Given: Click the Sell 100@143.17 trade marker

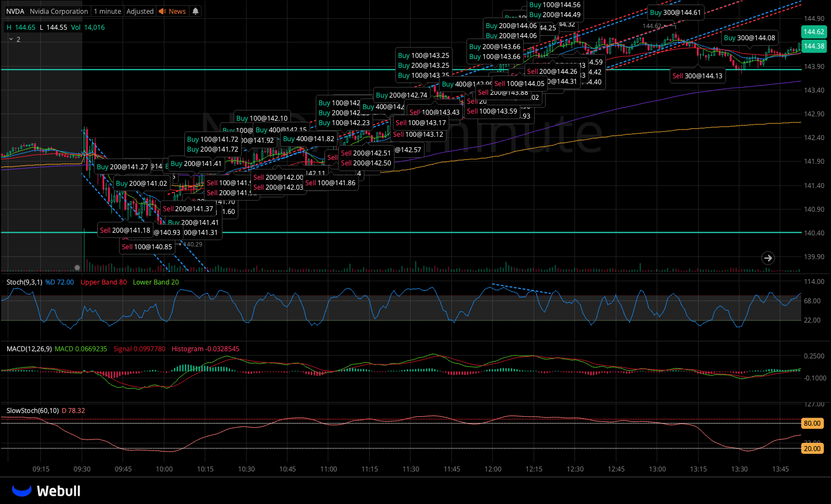Looking at the screenshot, I should (420, 123).
